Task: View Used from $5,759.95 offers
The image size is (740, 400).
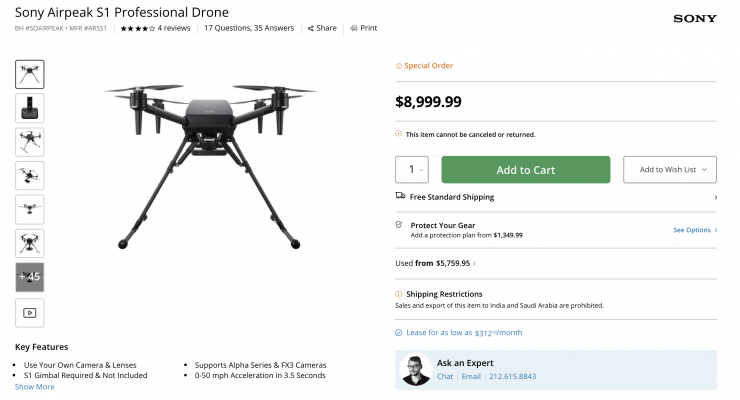Action: pyautogui.click(x=435, y=263)
